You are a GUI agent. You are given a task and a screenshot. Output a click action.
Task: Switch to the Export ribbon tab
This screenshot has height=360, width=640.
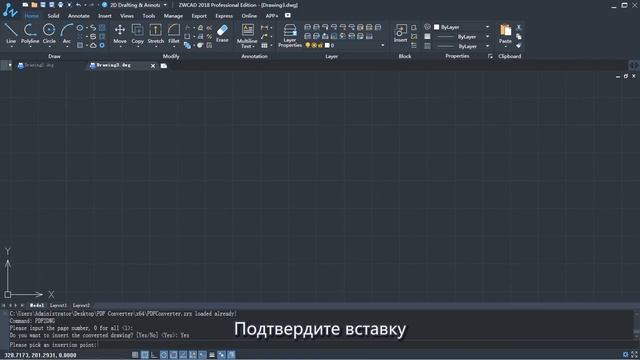[199, 16]
